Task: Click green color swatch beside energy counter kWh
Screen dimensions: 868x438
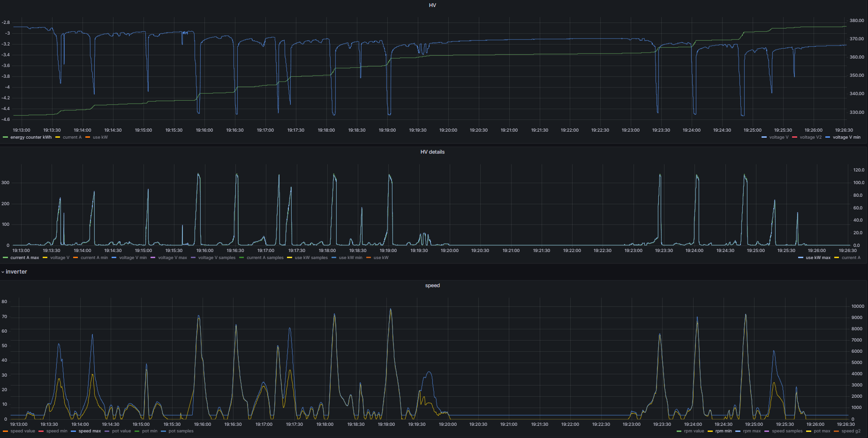Action: (x=6, y=138)
